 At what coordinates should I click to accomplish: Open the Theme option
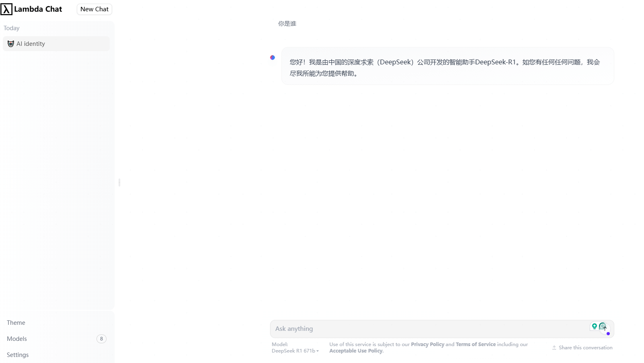16,323
